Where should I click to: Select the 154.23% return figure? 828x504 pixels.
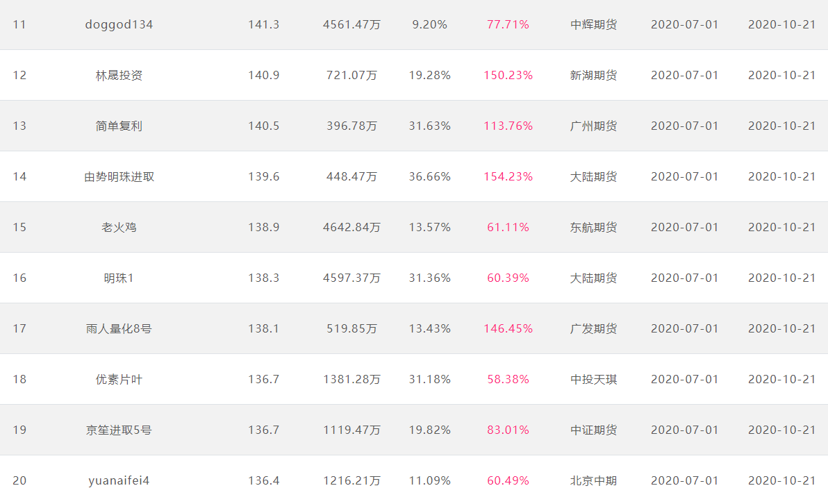pos(508,177)
